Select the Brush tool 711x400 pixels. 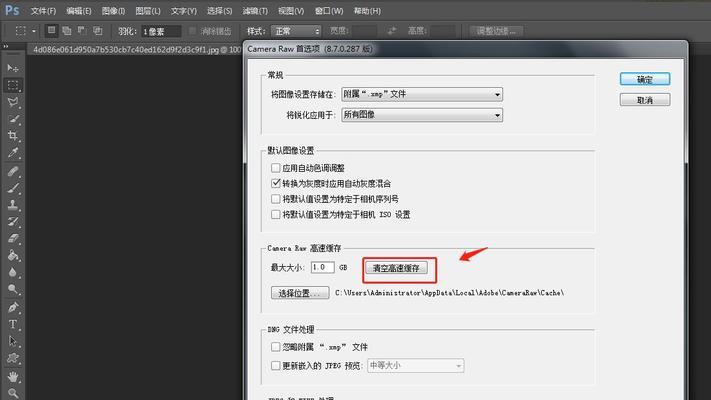(x=13, y=188)
